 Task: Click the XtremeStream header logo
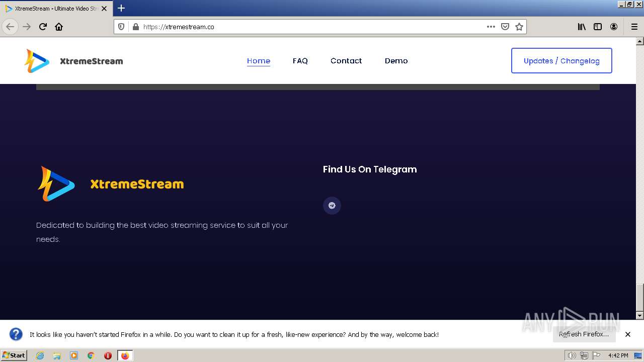(73, 61)
